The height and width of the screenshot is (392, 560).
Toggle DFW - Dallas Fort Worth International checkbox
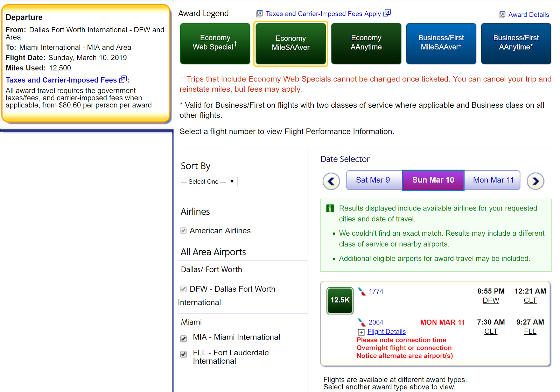pos(183,289)
